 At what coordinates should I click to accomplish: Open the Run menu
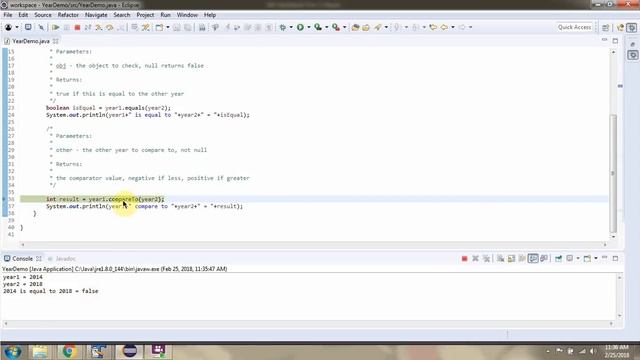click(x=165, y=15)
